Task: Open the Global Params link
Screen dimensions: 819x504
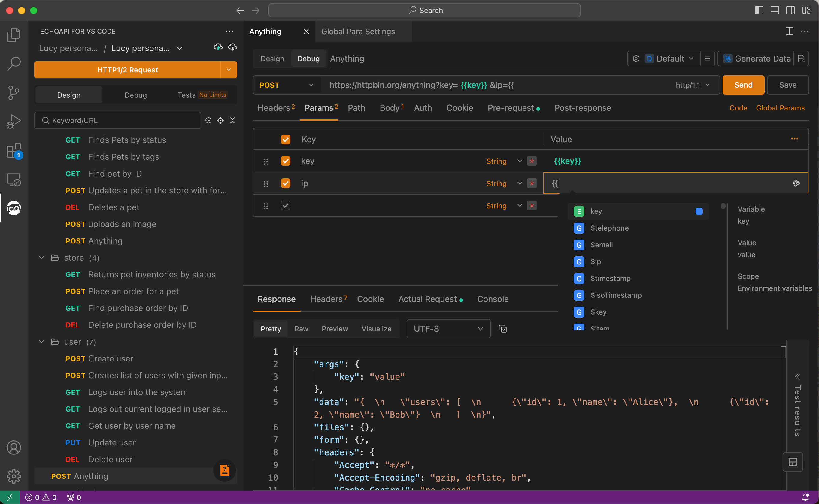Action: coord(780,108)
